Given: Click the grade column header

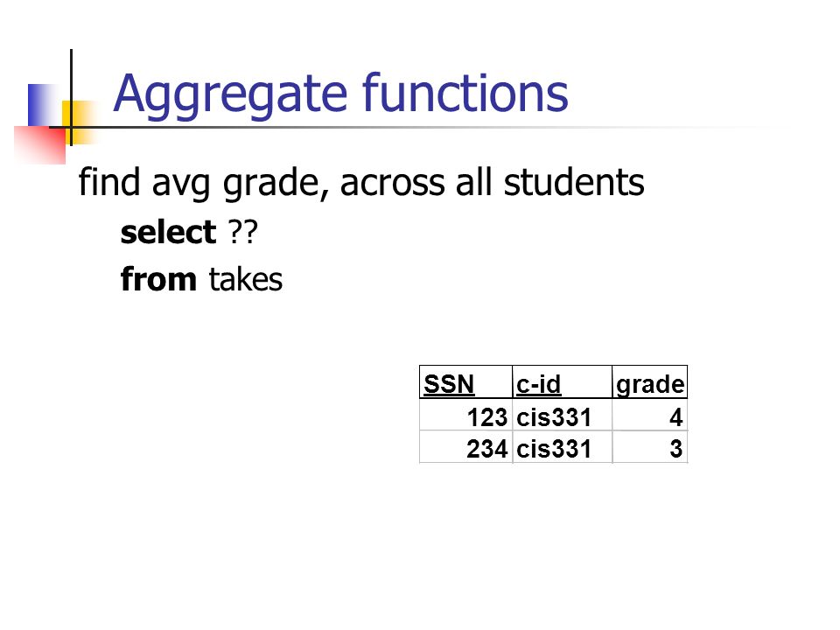Looking at the screenshot, I should pos(650,382).
